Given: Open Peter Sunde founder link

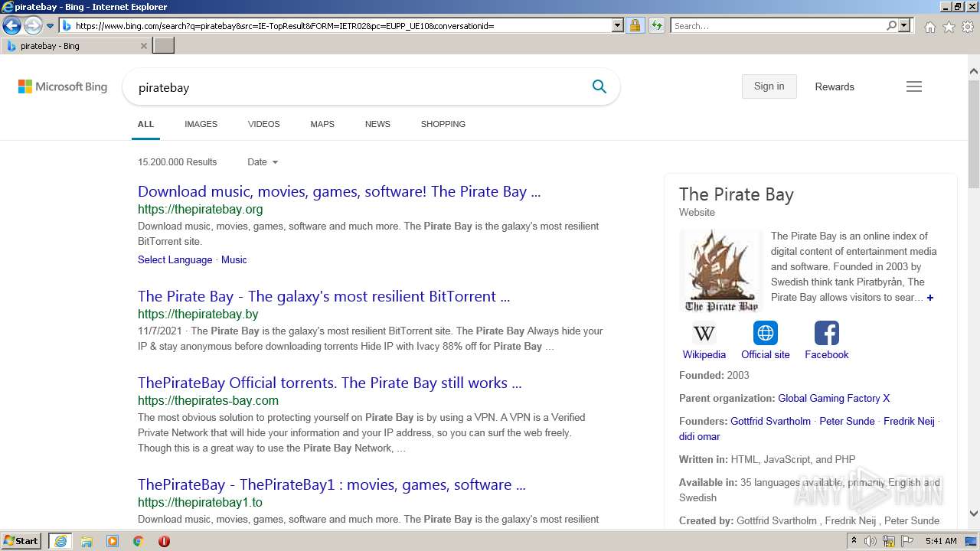Looking at the screenshot, I should (x=847, y=422).
